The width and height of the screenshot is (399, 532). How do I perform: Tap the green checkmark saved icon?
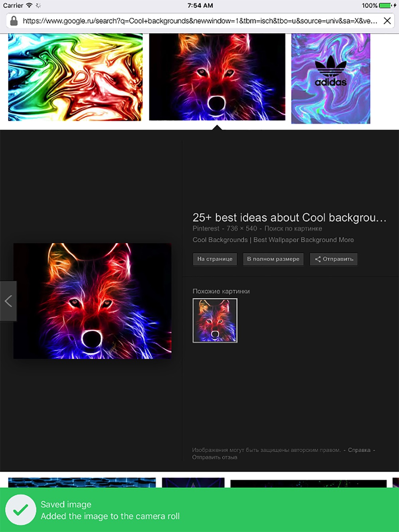pyautogui.click(x=21, y=510)
